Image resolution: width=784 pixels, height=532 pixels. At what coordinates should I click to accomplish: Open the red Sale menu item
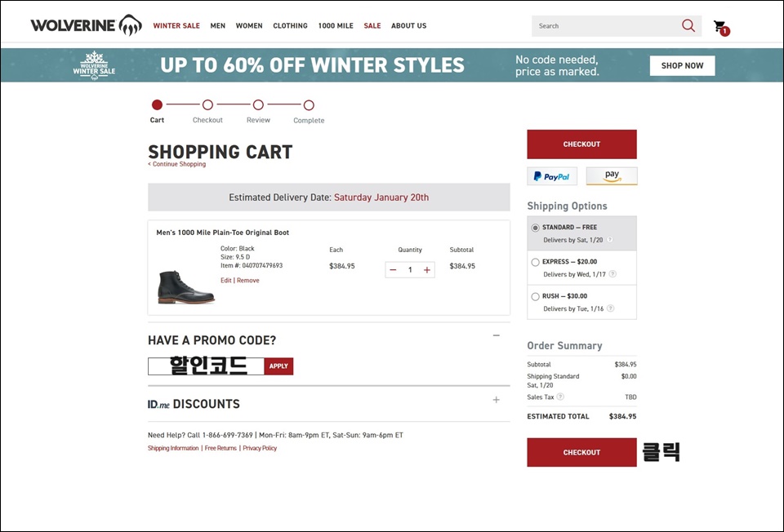click(372, 25)
